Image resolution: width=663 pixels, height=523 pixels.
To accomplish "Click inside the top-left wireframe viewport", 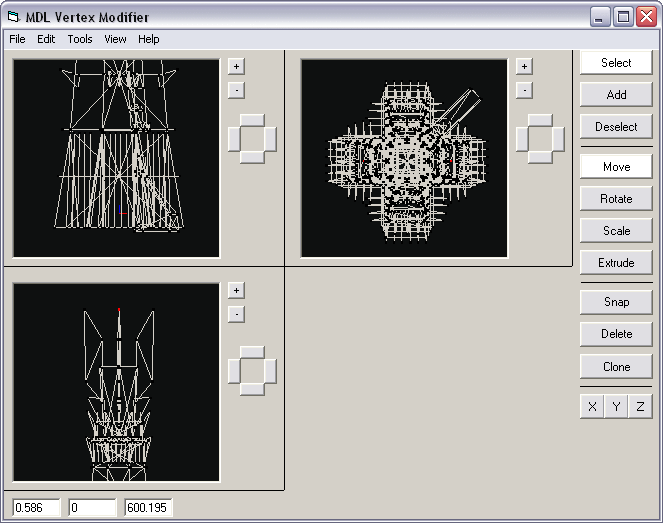I will click(x=116, y=158).
